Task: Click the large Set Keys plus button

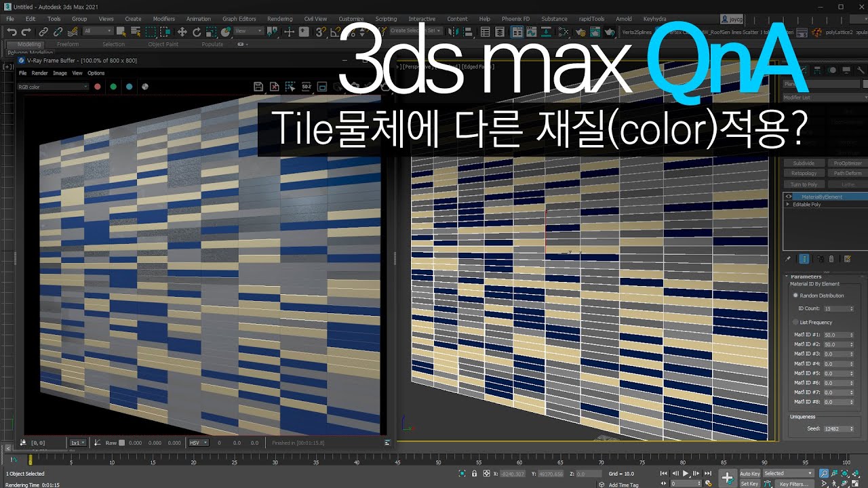Action: [728, 478]
